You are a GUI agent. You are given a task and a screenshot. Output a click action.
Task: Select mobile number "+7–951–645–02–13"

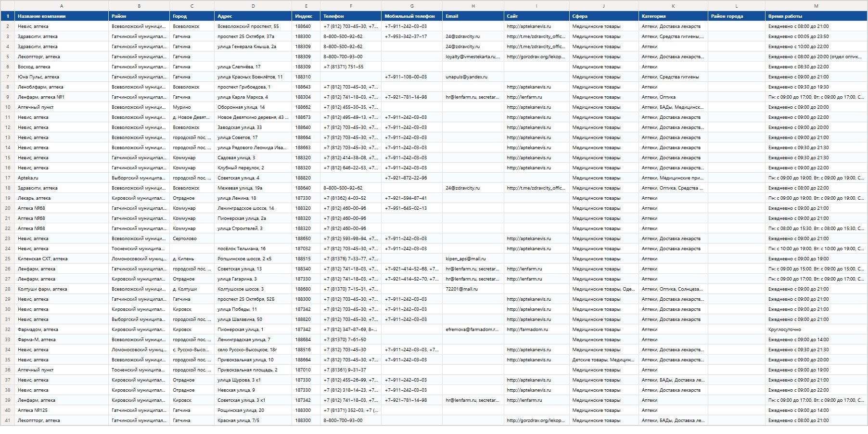[412, 208]
